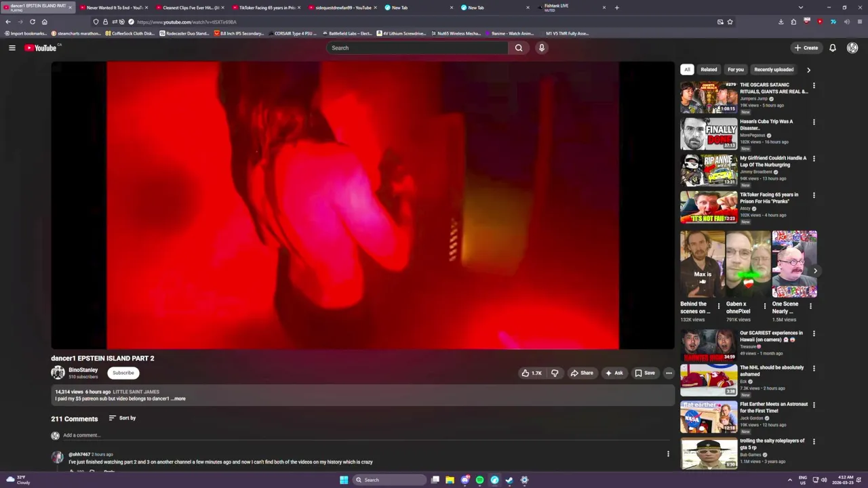This screenshot has height=488, width=868.
Task: Switch to the sidequestdrewfan99 YouTube tab
Action: click(x=342, y=7)
